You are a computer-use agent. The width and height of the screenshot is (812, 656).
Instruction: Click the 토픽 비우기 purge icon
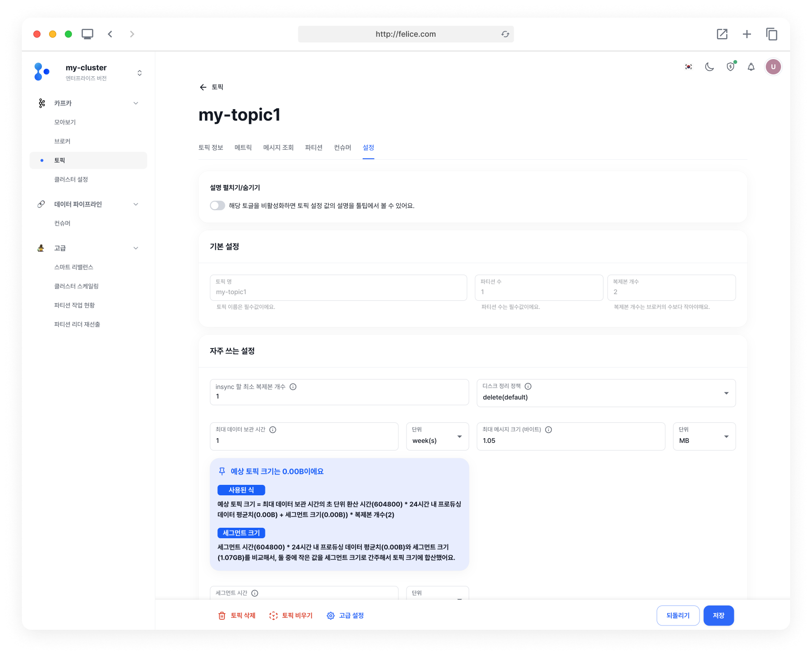point(273,616)
